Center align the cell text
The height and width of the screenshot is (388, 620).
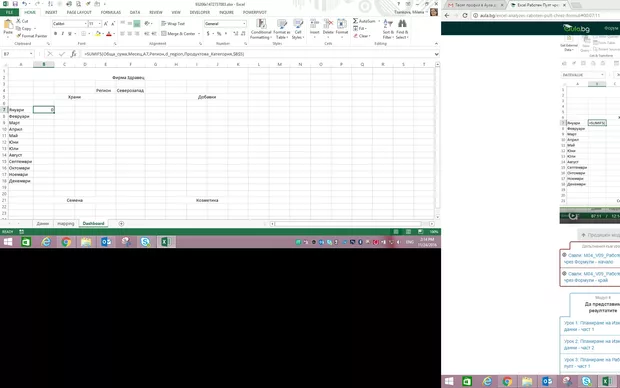pyautogui.click(x=129, y=34)
